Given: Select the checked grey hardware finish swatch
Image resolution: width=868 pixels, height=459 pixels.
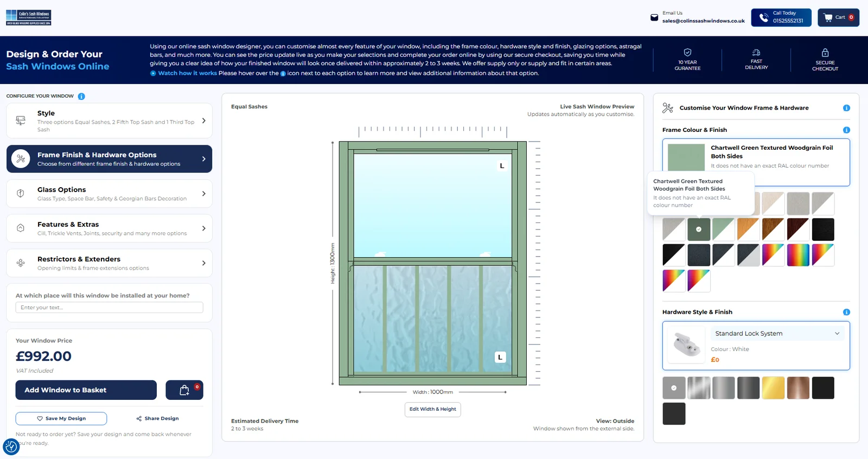Looking at the screenshot, I should pos(674,388).
